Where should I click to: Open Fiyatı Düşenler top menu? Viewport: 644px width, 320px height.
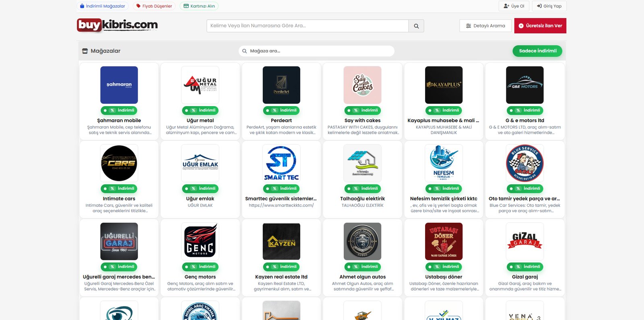click(154, 6)
